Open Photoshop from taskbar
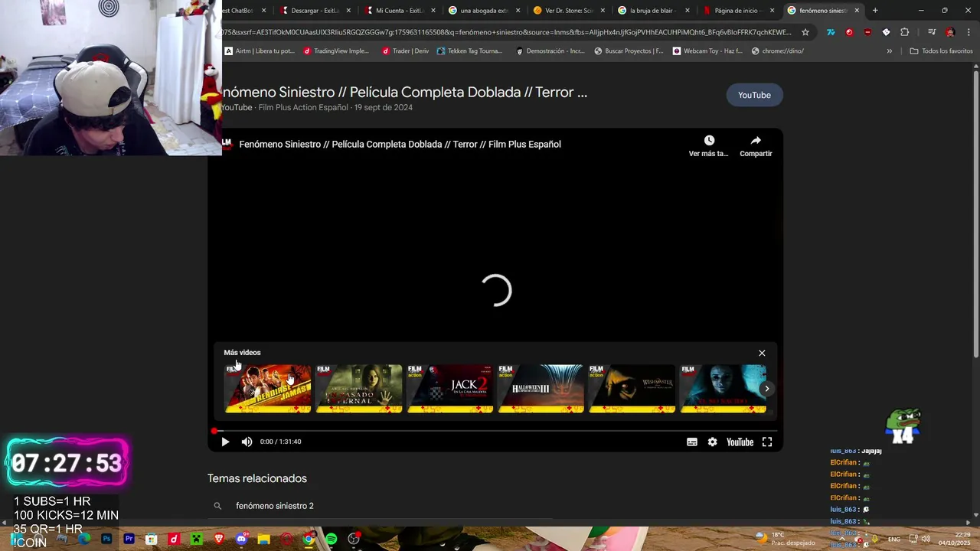The width and height of the screenshot is (980, 551). (x=106, y=539)
